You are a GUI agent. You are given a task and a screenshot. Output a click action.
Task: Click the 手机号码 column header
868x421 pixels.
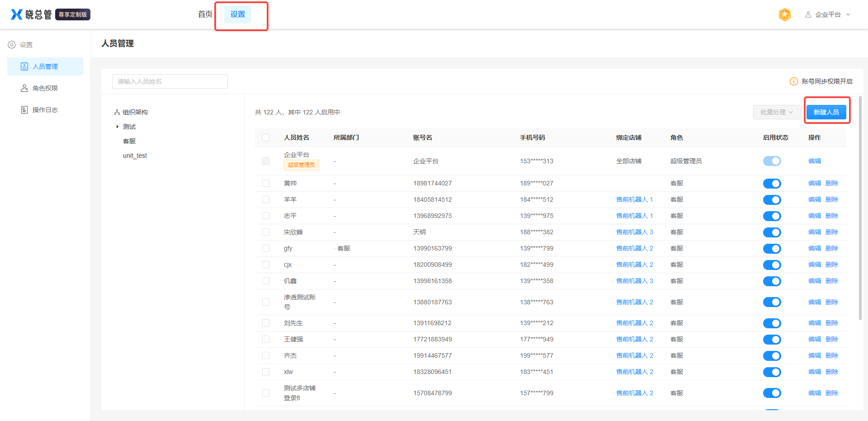pos(533,137)
